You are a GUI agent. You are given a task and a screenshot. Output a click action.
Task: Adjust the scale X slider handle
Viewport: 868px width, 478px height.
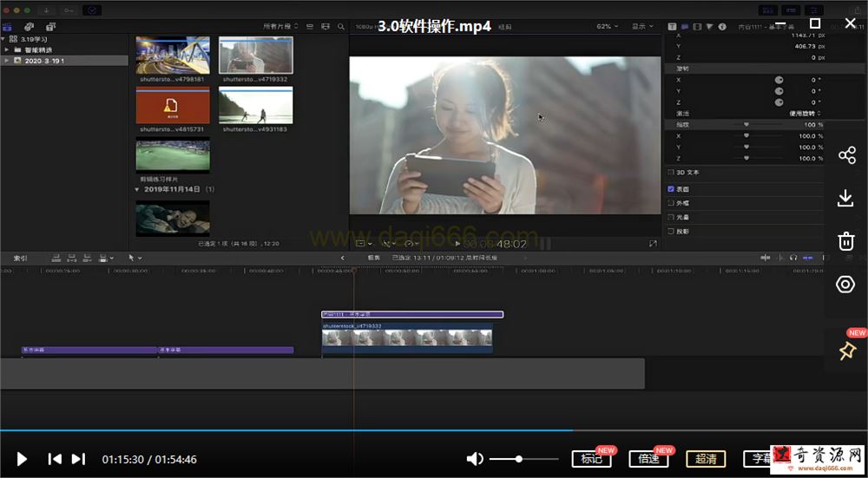tap(746, 135)
